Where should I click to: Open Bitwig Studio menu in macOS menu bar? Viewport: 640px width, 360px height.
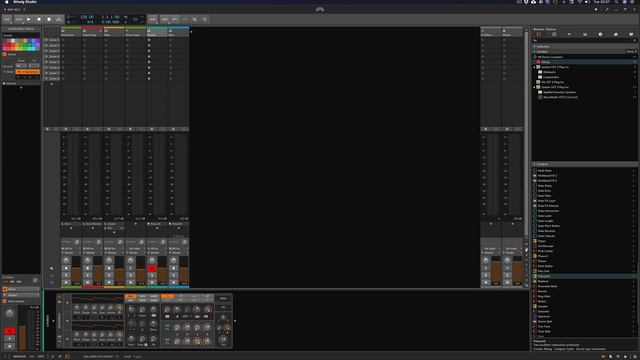pos(25,2)
